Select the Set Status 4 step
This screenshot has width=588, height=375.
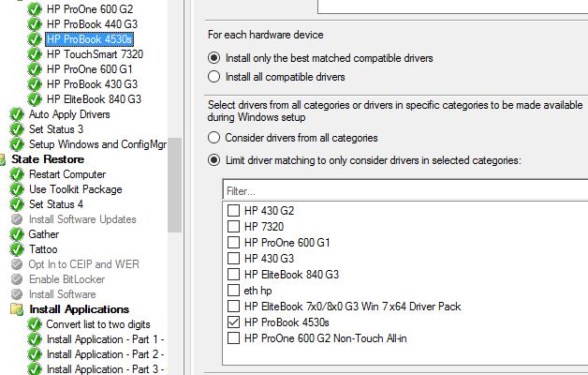[55, 204]
